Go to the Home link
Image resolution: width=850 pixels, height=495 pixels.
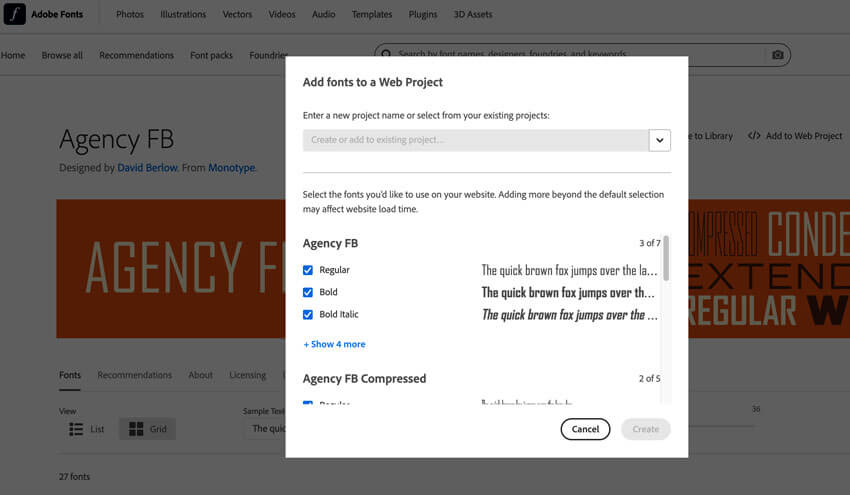coord(13,55)
